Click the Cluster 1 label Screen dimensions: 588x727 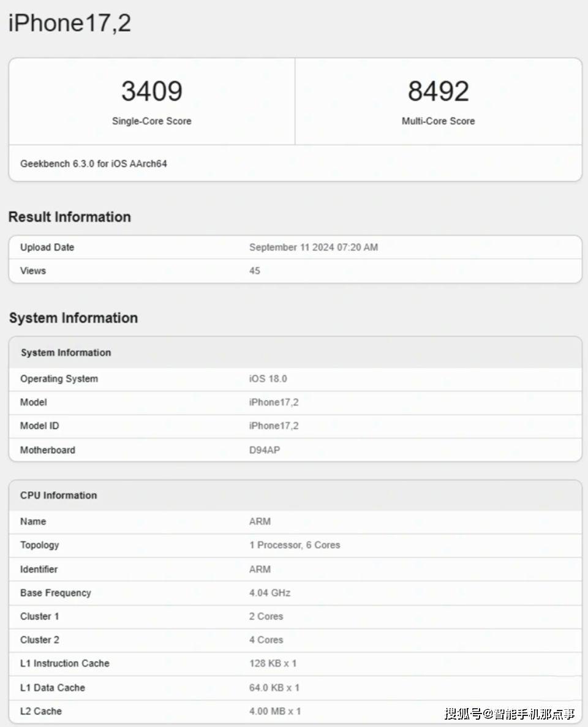point(39,616)
